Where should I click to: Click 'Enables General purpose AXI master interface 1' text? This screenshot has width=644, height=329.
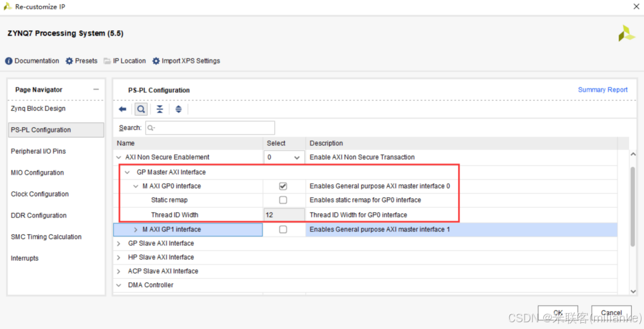380,229
